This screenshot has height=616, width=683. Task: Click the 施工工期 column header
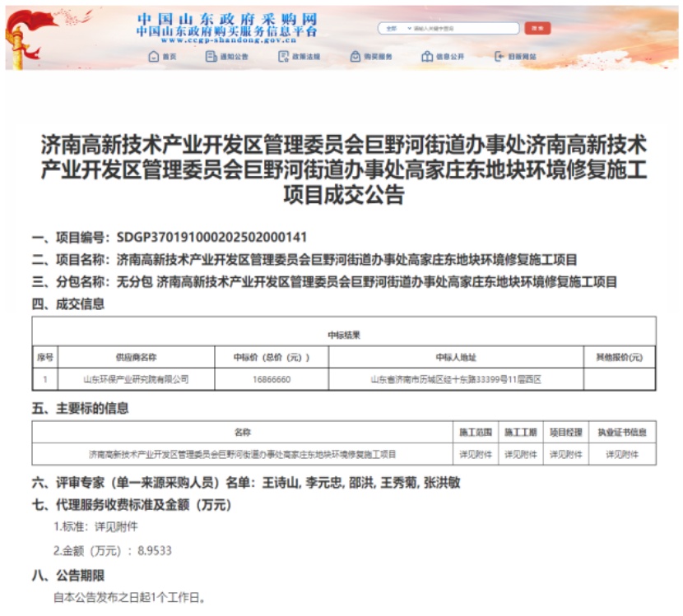click(521, 433)
